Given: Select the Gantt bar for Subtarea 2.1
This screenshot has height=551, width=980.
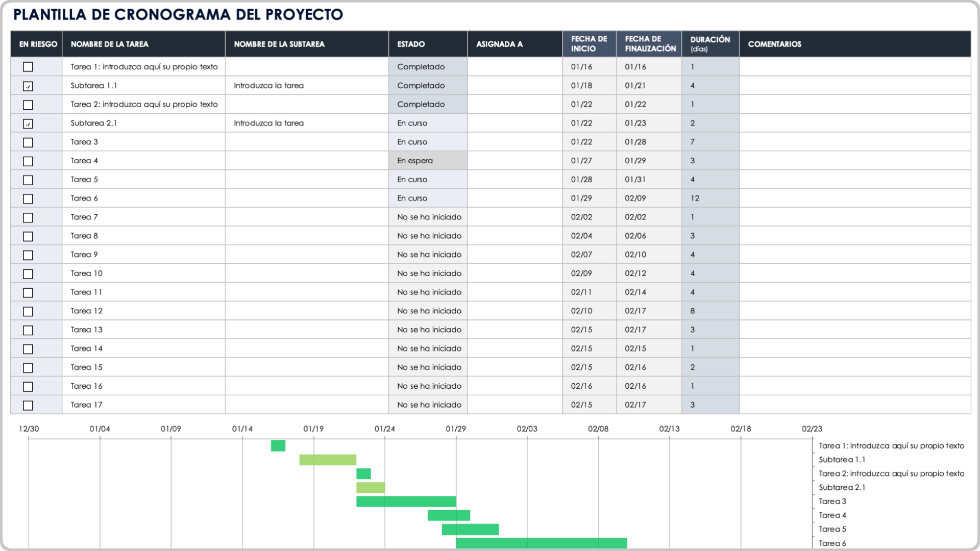Looking at the screenshot, I should (x=371, y=488).
